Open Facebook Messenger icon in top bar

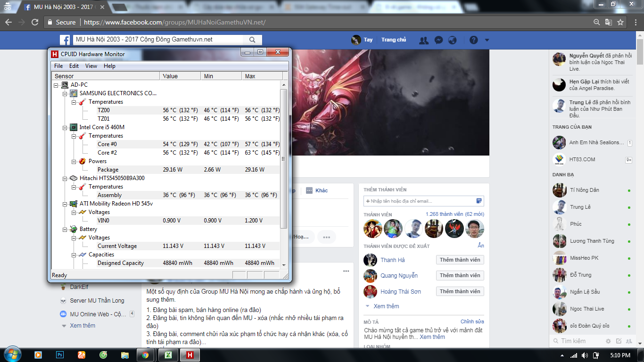point(438,40)
